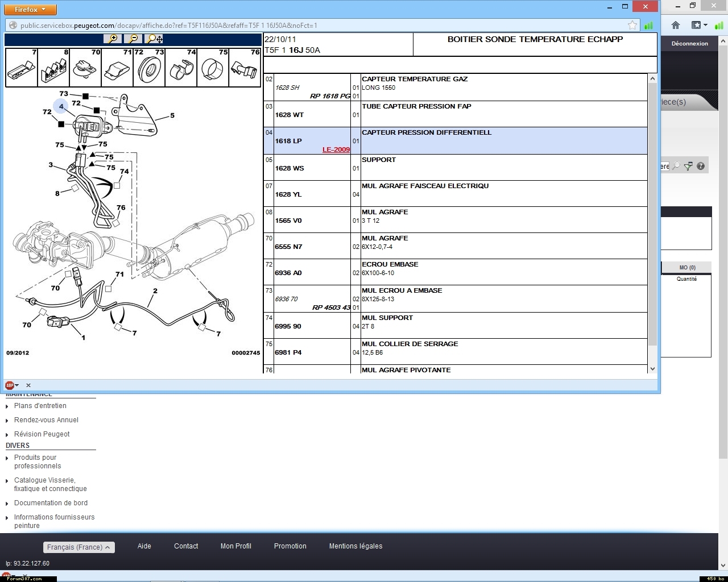This screenshot has height=582, width=728.
Task: Select the thumbnail of part 74 clip
Action: [181, 68]
